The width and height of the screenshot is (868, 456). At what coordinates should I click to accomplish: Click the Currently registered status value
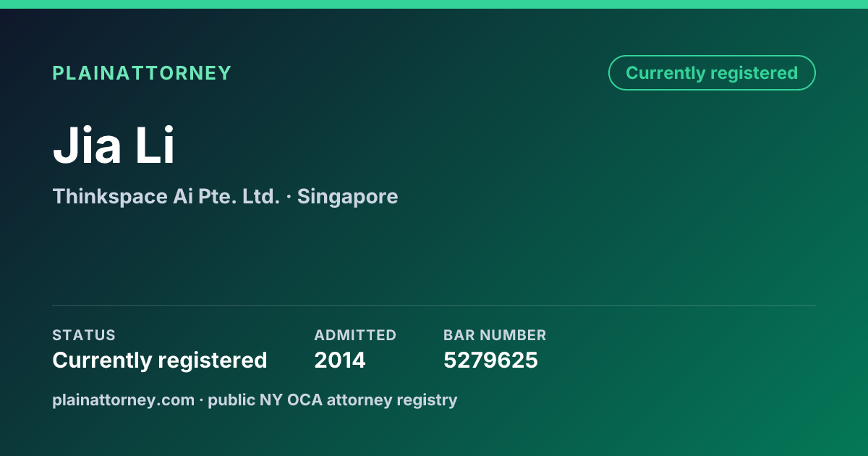point(160,360)
